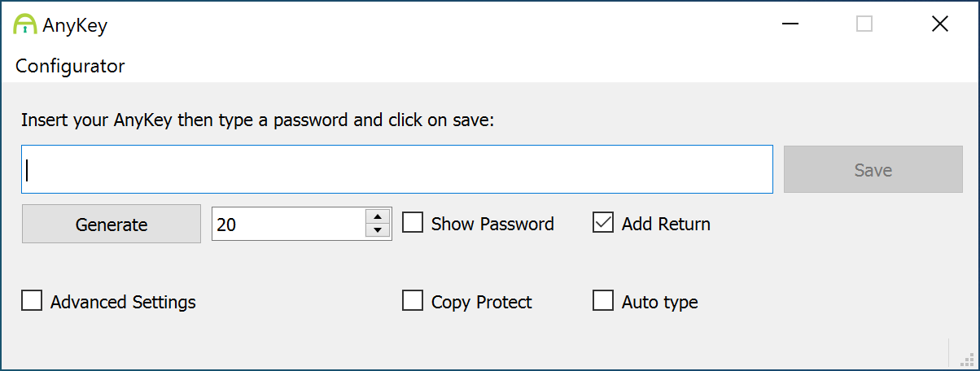Click the green AnyKey logo icon
The height and width of the screenshot is (371, 980).
click(x=25, y=24)
